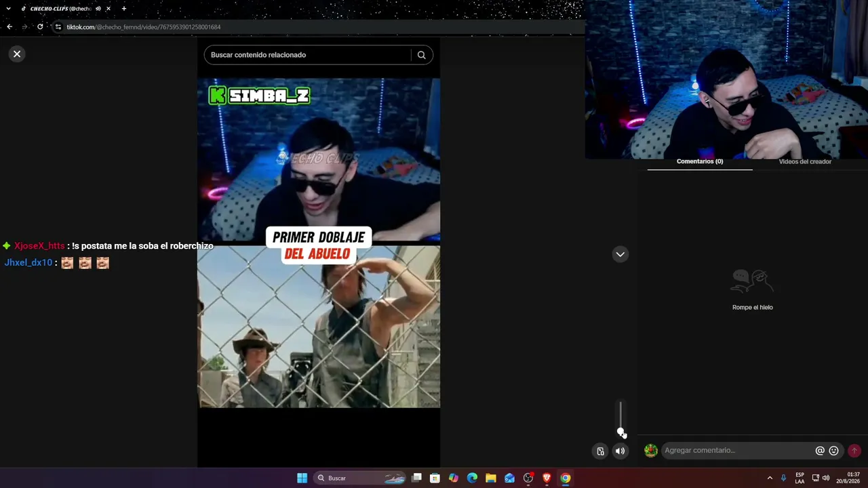Open Brave browser from the taskbar

click(x=547, y=478)
